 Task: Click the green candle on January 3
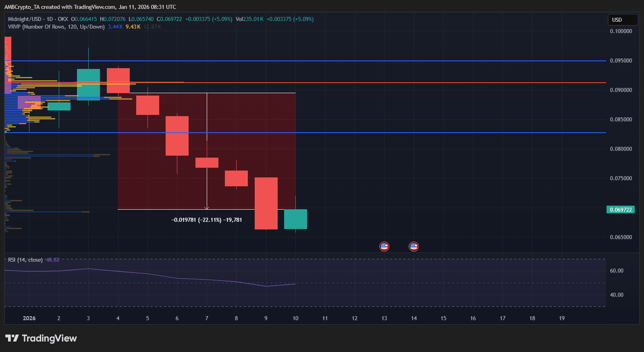click(x=88, y=83)
